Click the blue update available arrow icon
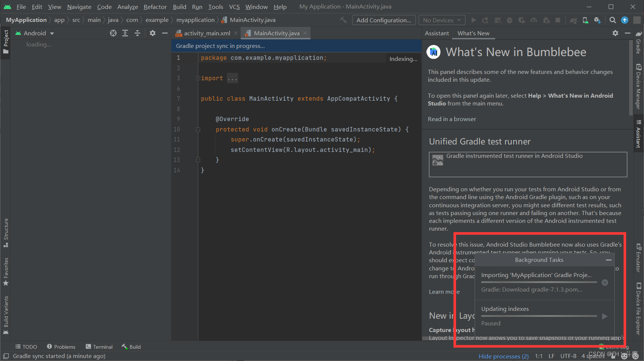Viewport: 644px width, 361px height. [x=625, y=20]
